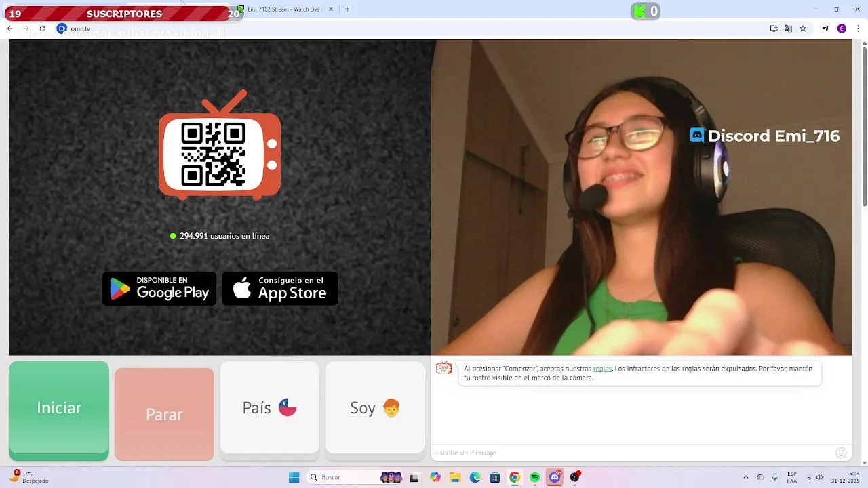The height and width of the screenshot is (488, 868).
Task: Open Microsoft Edge from the taskbar
Action: coord(475,477)
